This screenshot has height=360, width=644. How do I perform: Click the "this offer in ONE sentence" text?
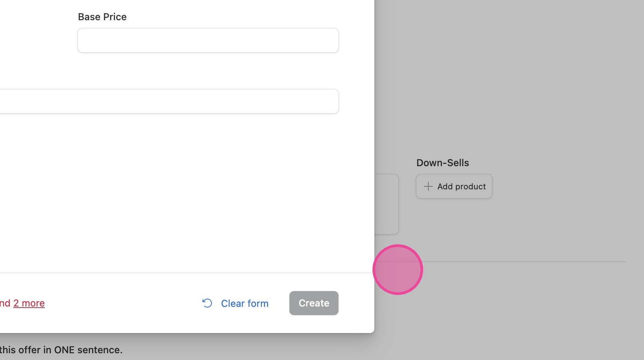click(x=61, y=350)
